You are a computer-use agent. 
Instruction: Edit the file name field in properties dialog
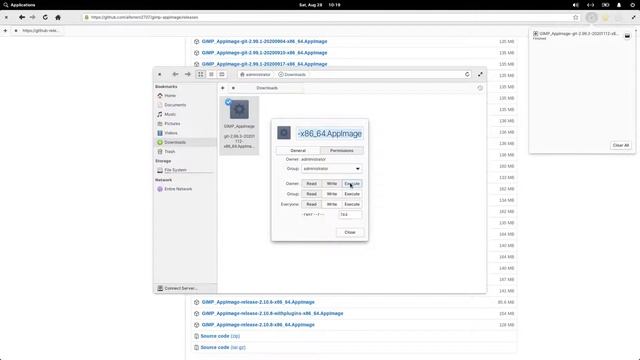click(x=330, y=133)
